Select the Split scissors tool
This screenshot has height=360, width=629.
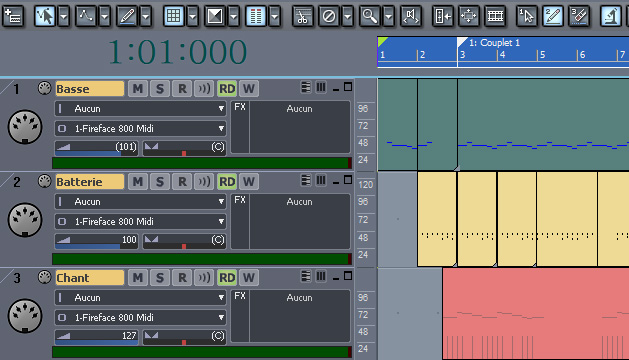(x=302, y=16)
